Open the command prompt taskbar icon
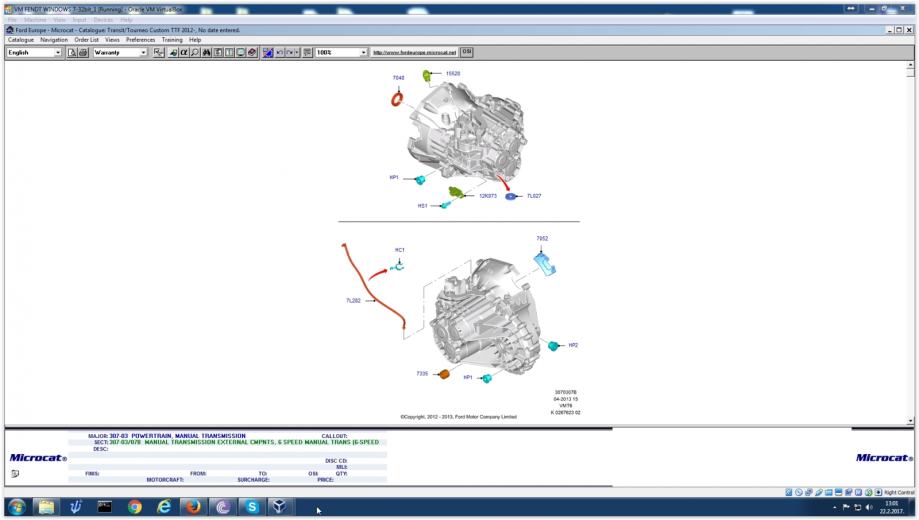 pos(104,507)
